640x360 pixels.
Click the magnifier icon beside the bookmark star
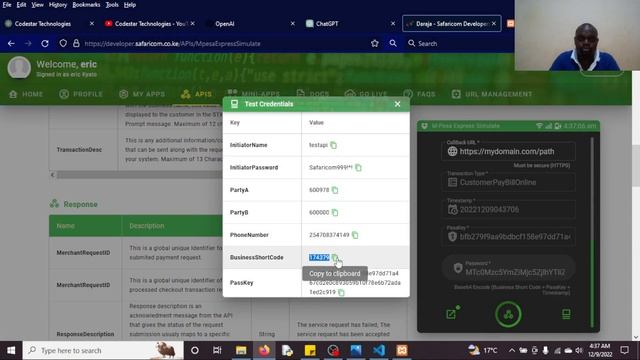point(393,43)
